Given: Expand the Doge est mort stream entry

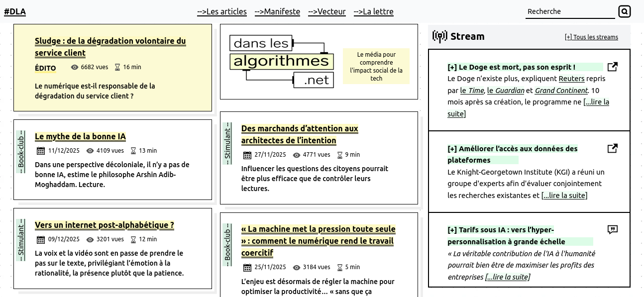Looking at the screenshot, I should point(511,67).
